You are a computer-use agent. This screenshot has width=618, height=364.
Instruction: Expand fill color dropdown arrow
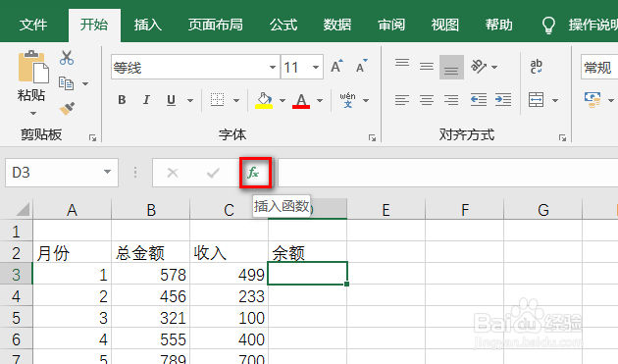(x=283, y=100)
